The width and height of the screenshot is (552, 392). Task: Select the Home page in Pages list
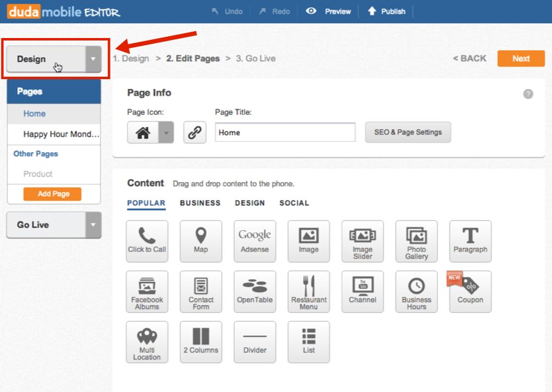pyautogui.click(x=54, y=113)
